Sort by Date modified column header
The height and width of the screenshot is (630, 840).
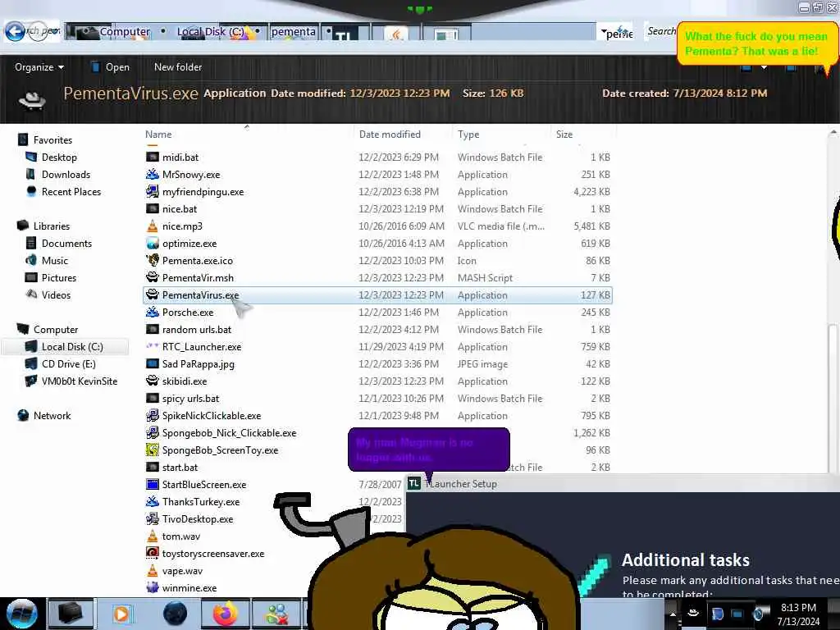tap(390, 135)
